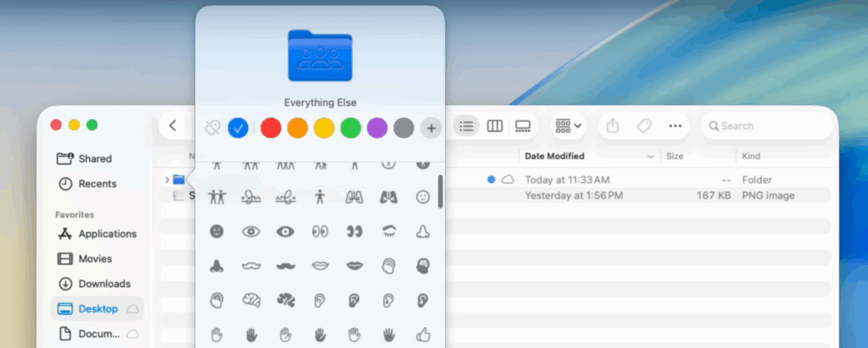
Task: Switch to list view
Action: (465, 126)
